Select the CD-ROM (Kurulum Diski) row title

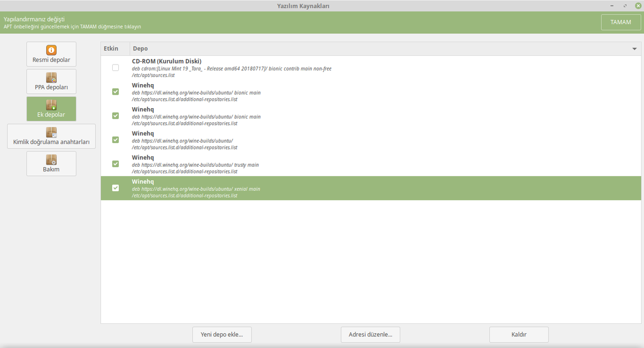coord(167,61)
